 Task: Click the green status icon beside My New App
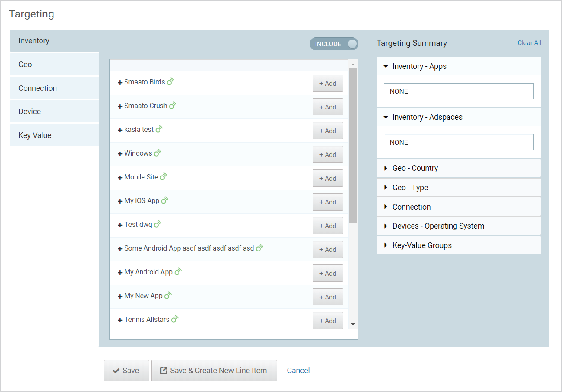point(168,295)
